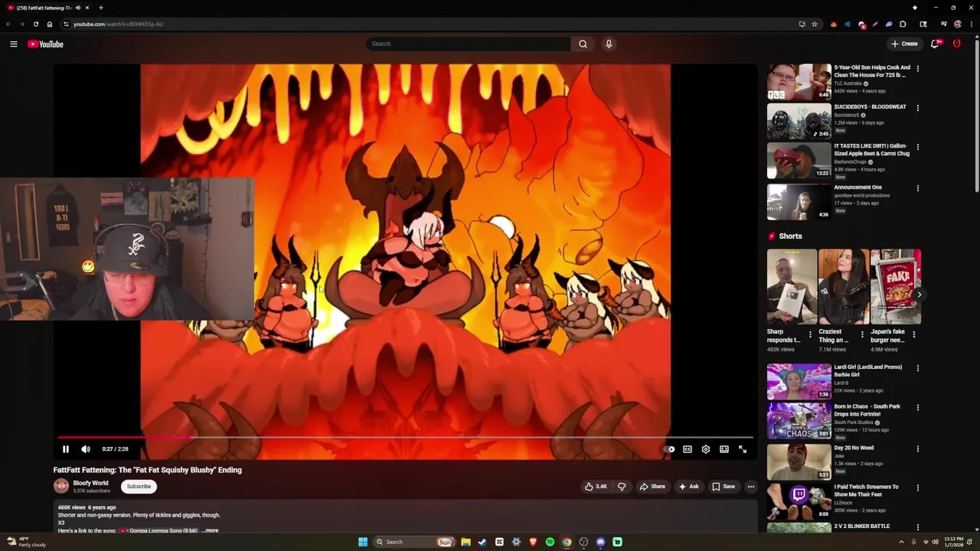This screenshot has height=551, width=980.
Task: Open the 5-Year-Old Son Helps Cook video thumbnail
Action: click(x=799, y=82)
